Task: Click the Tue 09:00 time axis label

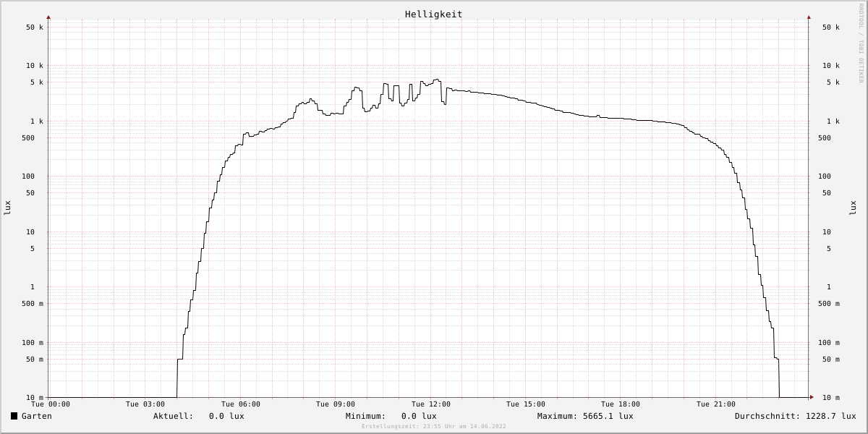Action: point(336,404)
